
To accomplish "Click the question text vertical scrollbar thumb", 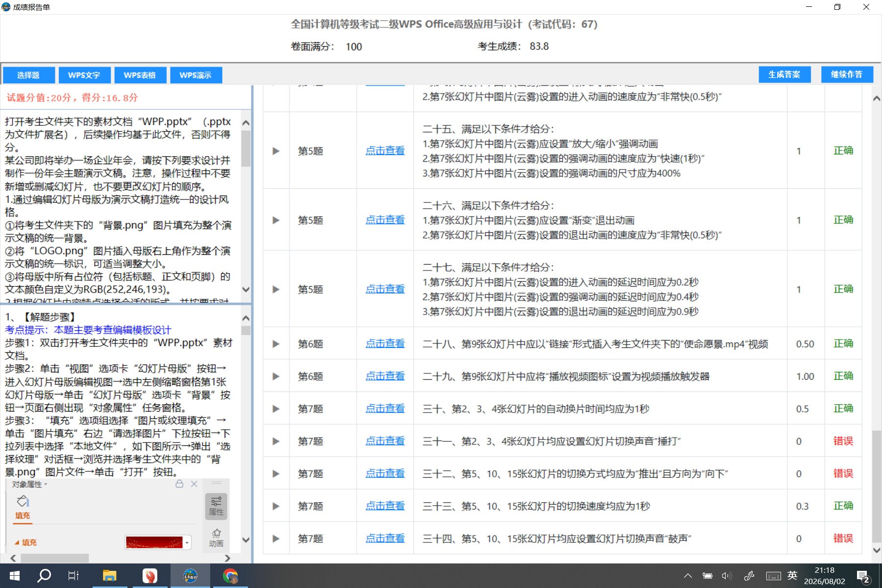I will [x=246, y=148].
